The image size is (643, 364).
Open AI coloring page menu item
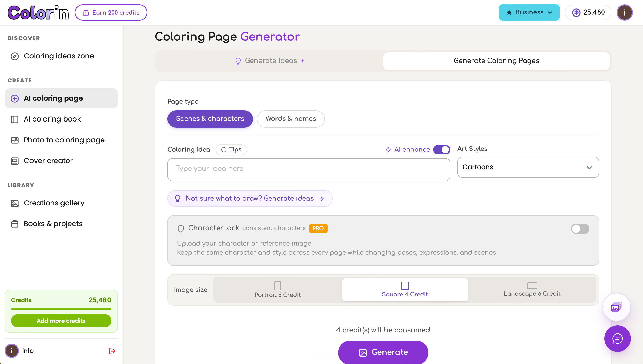click(61, 98)
